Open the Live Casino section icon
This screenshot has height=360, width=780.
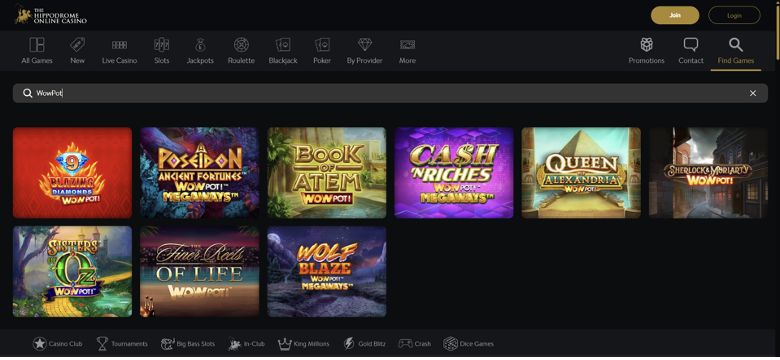tap(119, 45)
